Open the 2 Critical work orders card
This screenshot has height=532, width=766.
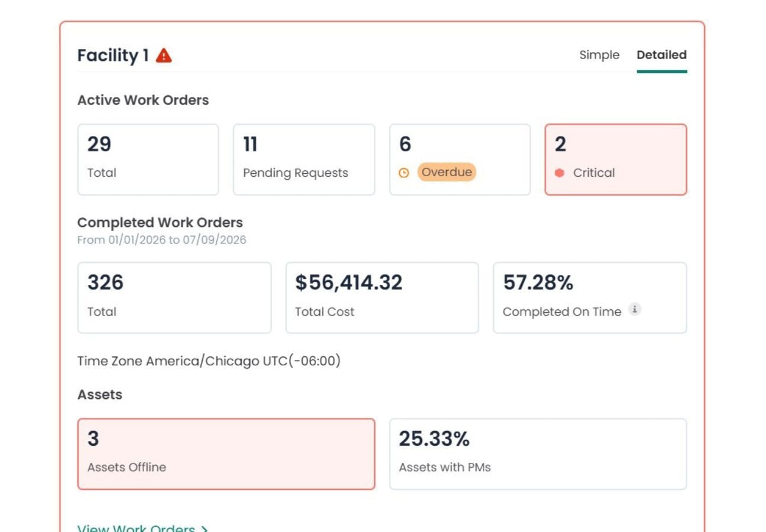pos(616,160)
